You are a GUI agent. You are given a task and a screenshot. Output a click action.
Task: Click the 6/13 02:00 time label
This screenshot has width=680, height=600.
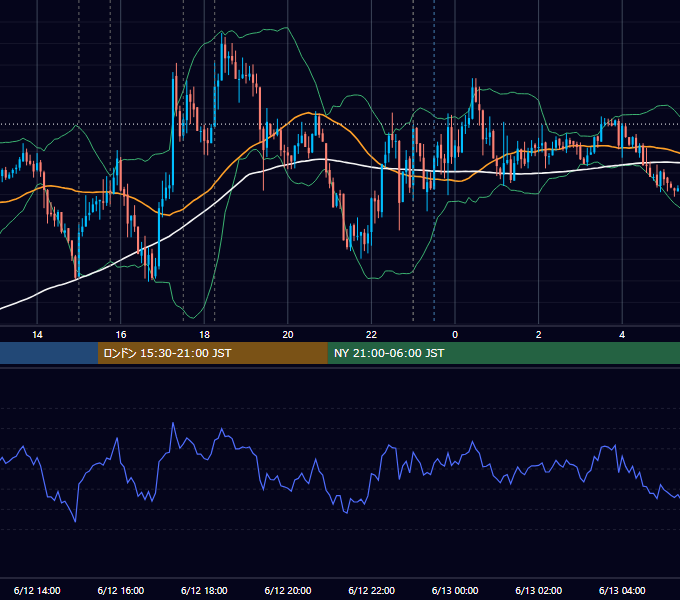pyautogui.click(x=539, y=590)
